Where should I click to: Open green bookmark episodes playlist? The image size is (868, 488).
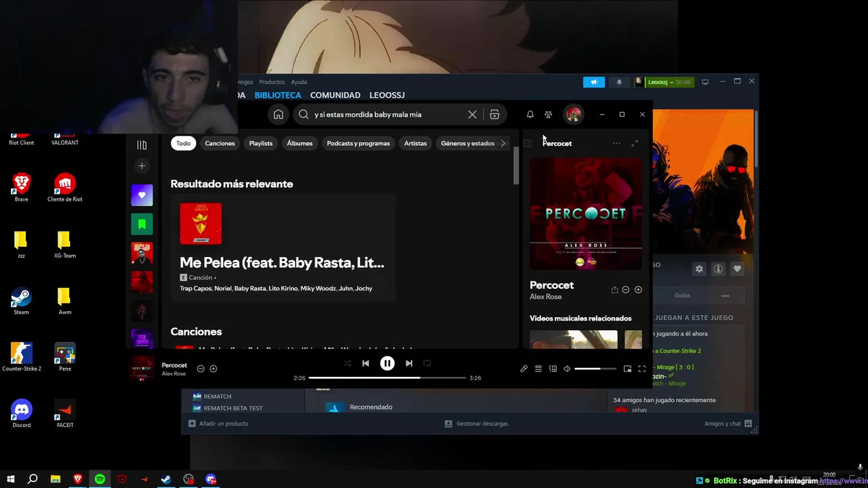(x=142, y=224)
